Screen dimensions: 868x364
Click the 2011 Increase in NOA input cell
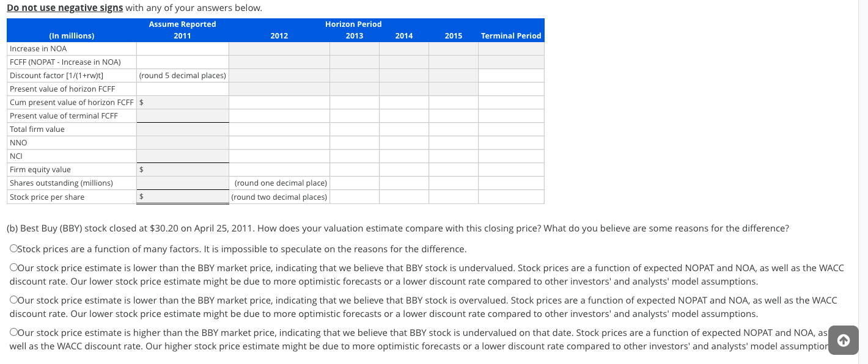[182, 48]
